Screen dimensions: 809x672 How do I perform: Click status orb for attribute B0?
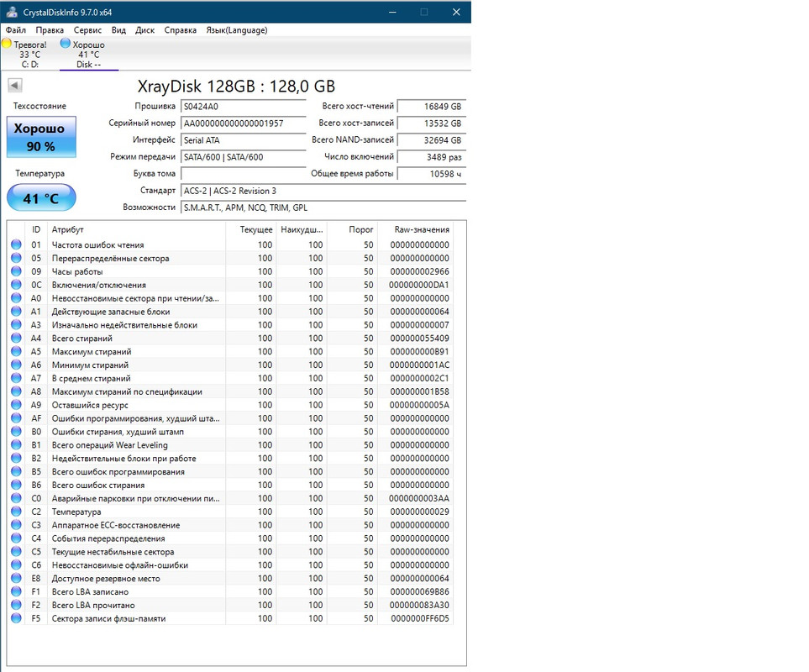tap(16, 432)
